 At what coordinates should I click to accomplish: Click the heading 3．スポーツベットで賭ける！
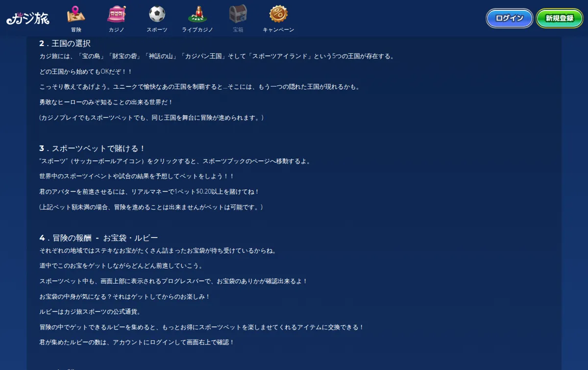click(x=93, y=148)
